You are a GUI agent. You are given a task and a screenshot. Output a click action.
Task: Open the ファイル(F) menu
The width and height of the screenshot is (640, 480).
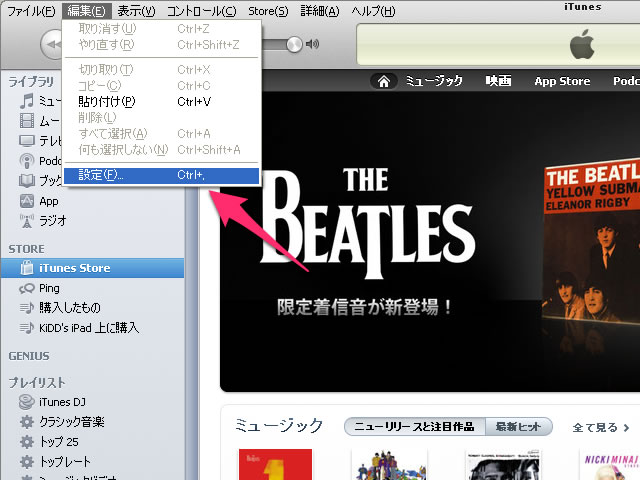pos(31,11)
